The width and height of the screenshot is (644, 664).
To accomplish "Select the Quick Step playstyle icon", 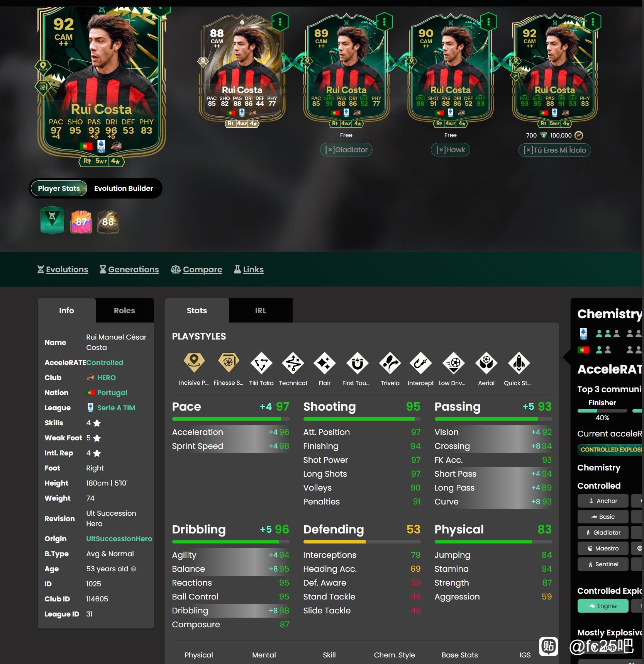I will (x=519, y=363).
